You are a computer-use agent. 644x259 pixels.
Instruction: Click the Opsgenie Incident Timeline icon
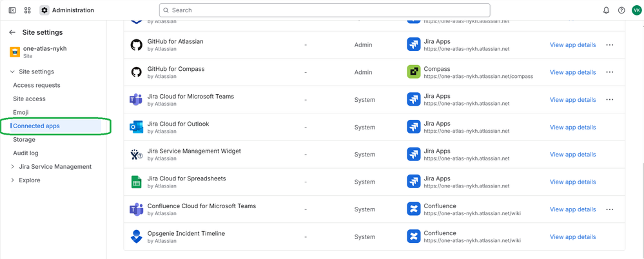[x=136, y=236]
